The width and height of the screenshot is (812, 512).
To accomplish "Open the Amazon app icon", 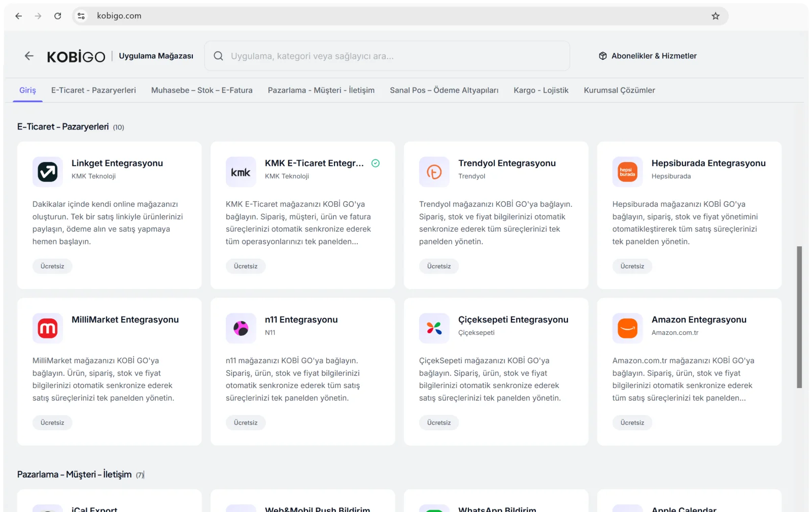I will [x=628, y=328].
